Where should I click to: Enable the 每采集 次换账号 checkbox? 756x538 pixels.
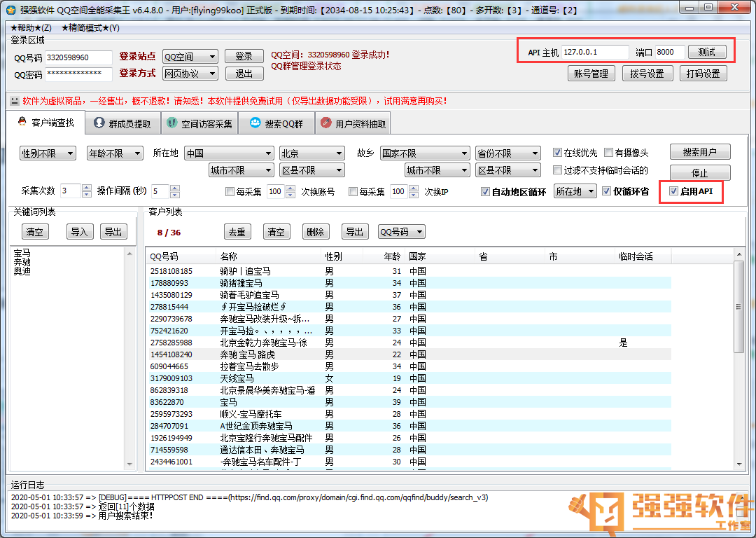coord(230,191)
